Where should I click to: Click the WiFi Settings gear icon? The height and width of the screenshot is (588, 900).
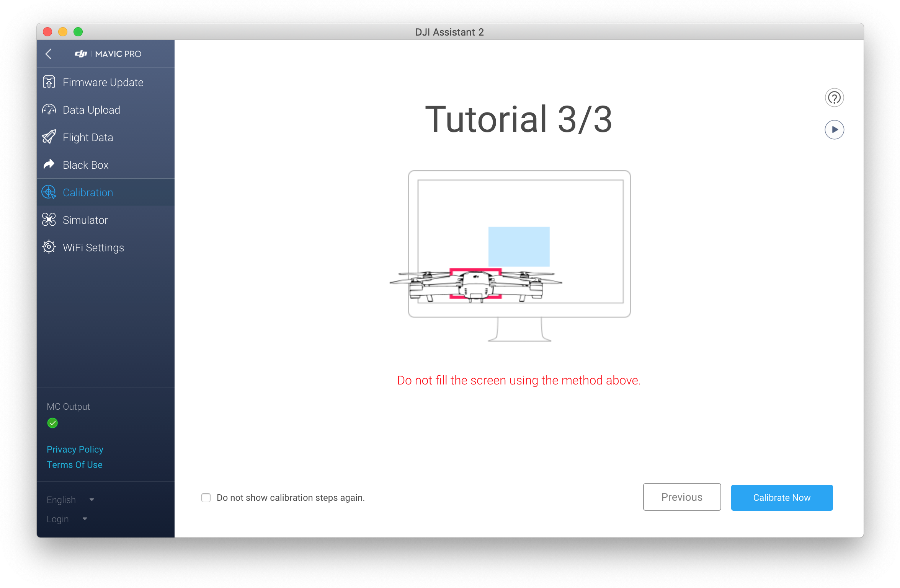tap(49, 247)
